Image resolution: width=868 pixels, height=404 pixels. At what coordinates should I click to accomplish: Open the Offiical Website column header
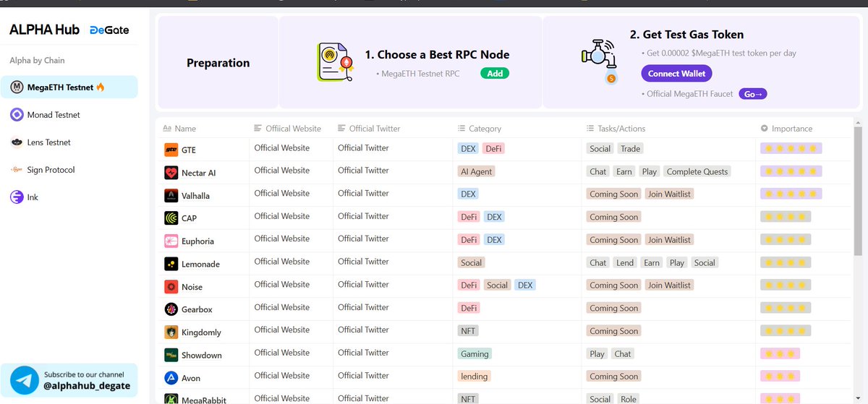[288, 129]
